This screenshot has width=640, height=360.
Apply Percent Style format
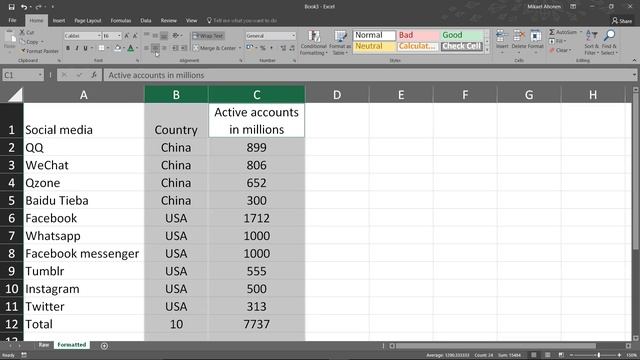263,48
